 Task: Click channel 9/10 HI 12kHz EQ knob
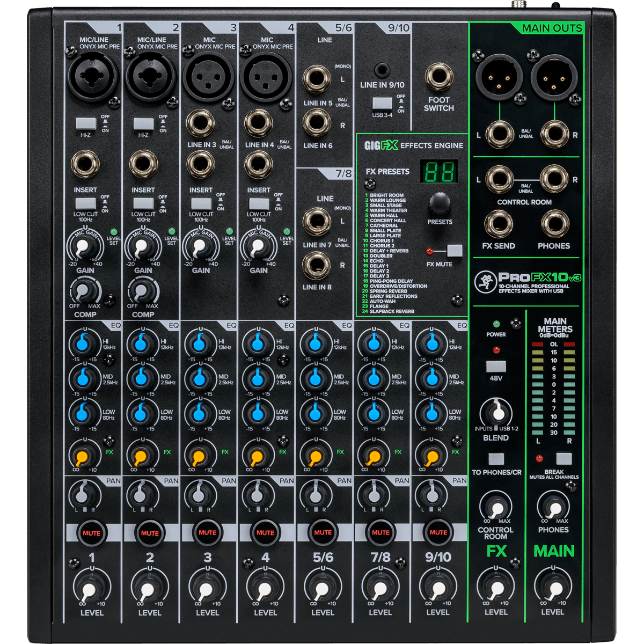click(x=430, y=343)
